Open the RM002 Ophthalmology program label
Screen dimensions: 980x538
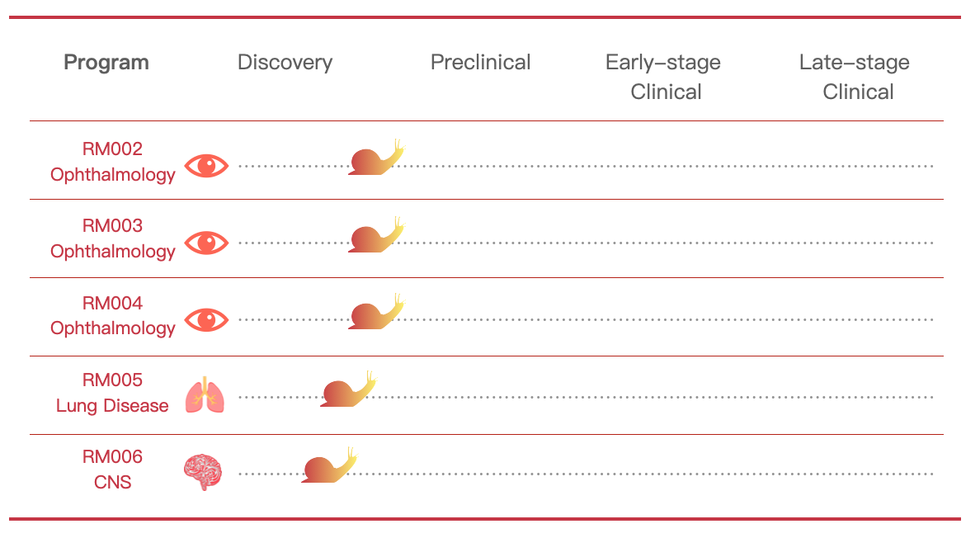click(x=112, y=162)
